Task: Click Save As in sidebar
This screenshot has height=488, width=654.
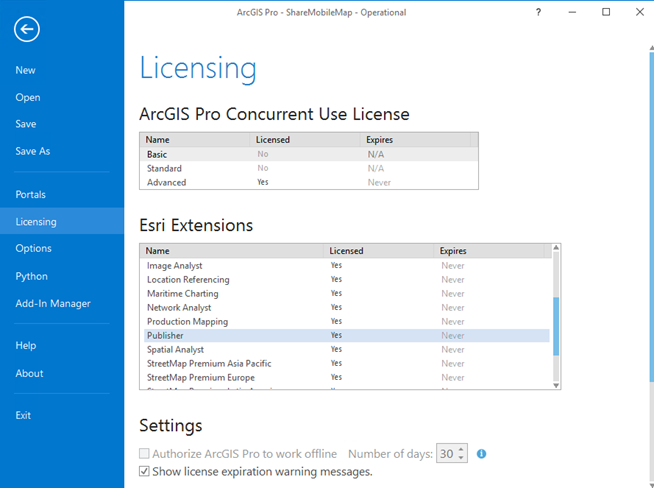Action: coord(32,151)
